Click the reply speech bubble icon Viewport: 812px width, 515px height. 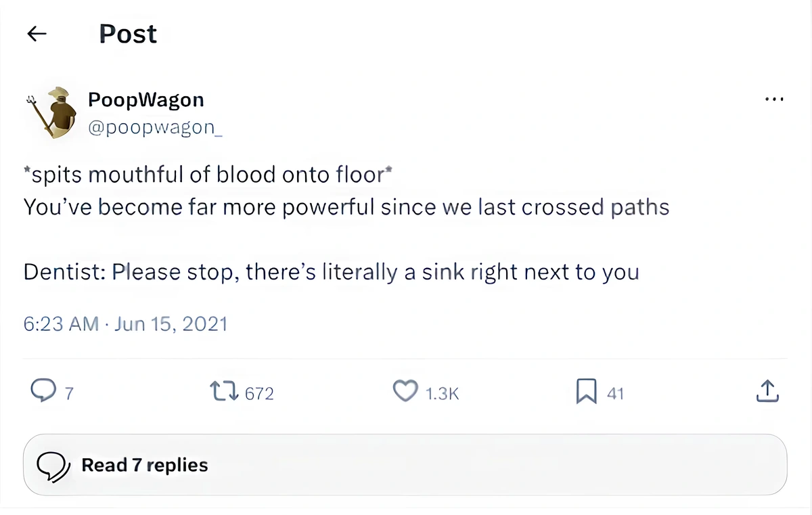click(x=43, y=391)
